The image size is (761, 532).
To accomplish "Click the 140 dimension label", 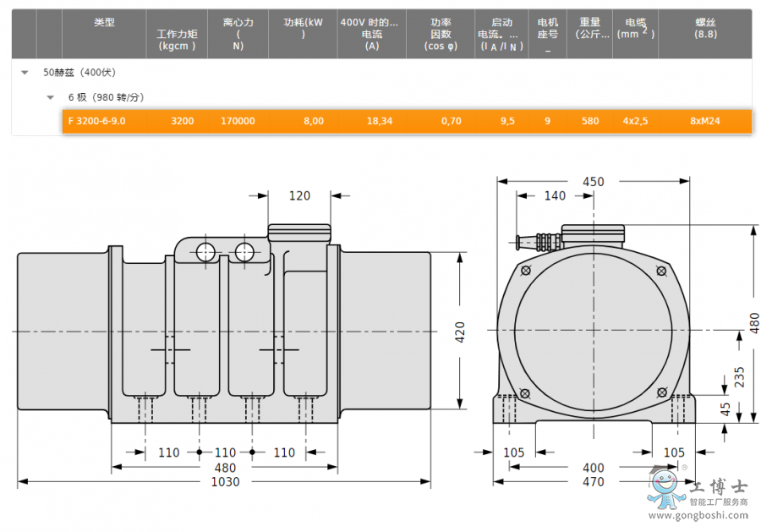I will coord(555,195).
